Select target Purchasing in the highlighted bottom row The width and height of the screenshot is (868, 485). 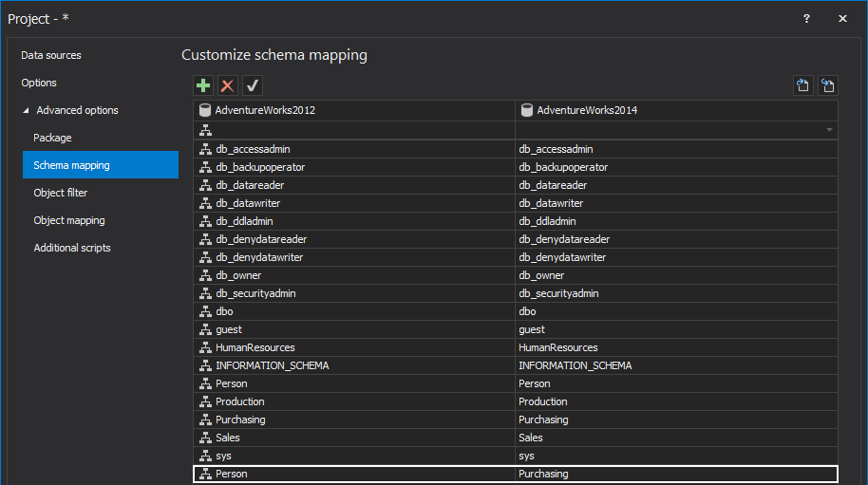click(x=676, y=474)
